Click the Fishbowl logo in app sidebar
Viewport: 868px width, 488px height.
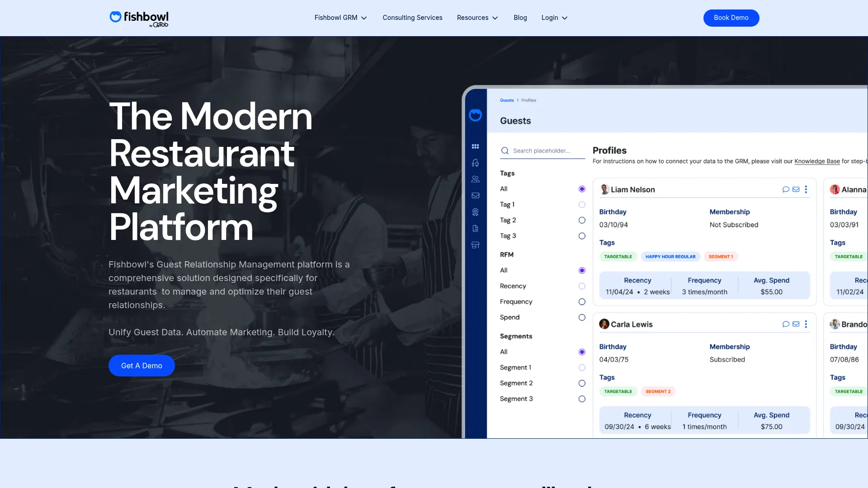point(475,115)
